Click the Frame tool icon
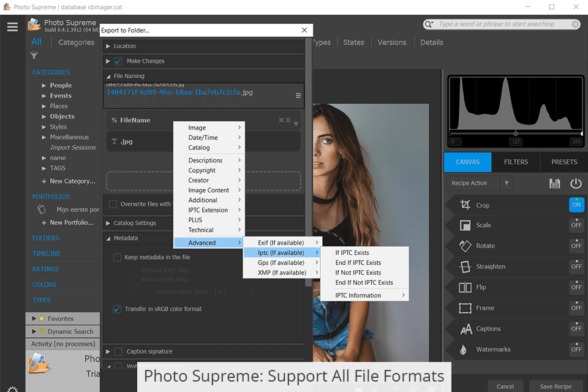 (x=465, y=308)
